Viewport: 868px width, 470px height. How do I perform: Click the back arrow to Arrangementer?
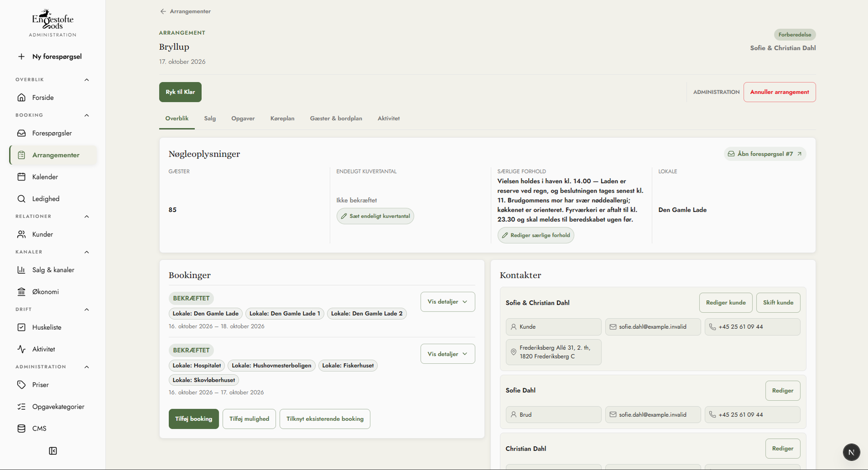[x=163, y=11]
